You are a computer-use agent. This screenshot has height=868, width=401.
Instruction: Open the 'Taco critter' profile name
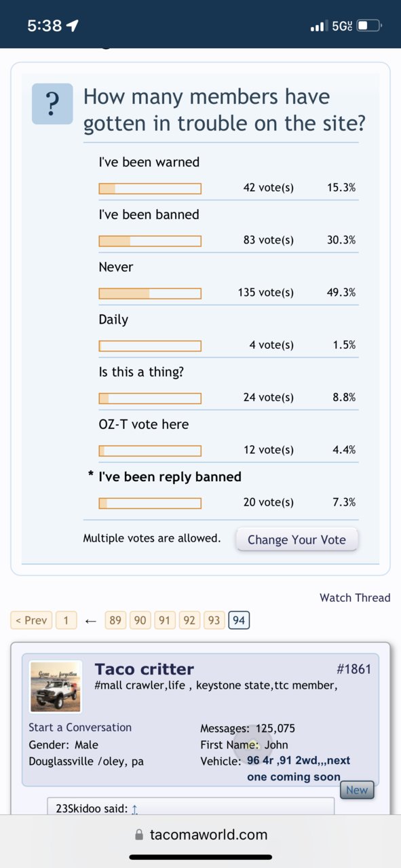145,669
